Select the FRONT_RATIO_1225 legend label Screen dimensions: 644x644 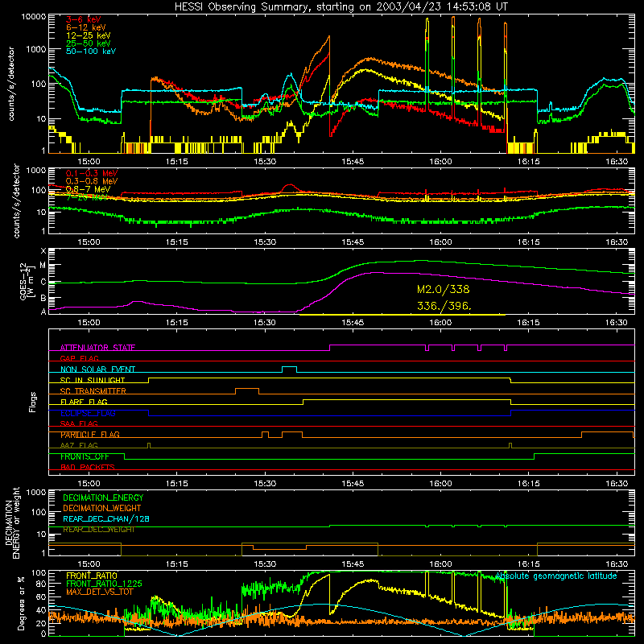(x=104, y=584)
